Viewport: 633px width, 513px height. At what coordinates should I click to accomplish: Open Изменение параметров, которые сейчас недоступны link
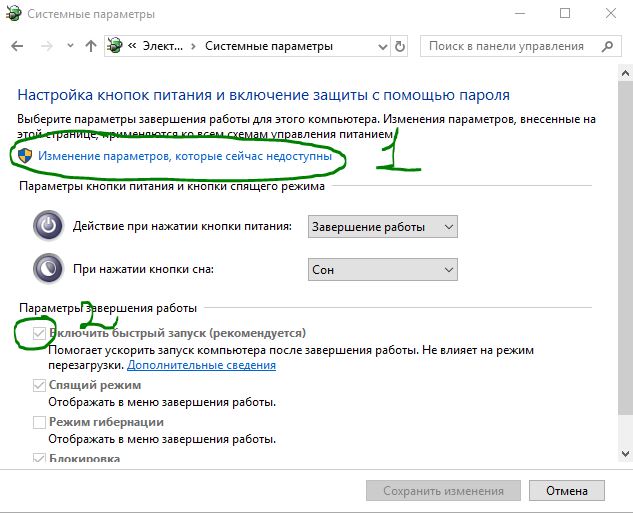coord(185,156)
